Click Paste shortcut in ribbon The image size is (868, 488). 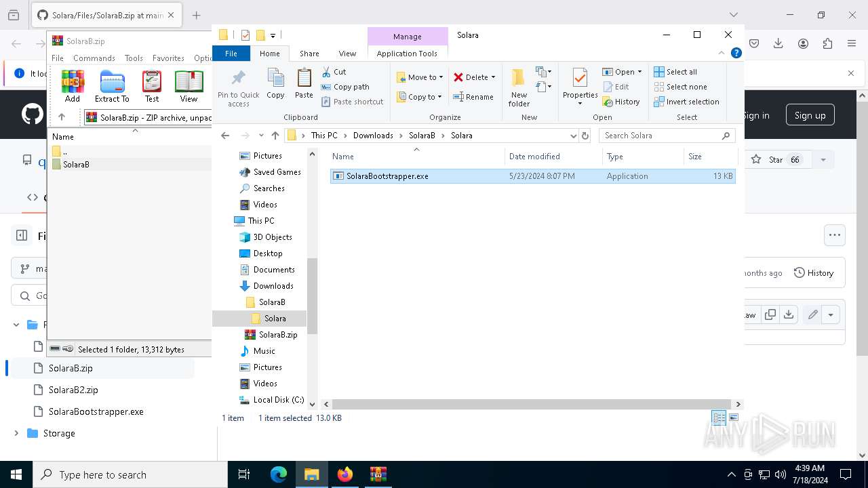coord(352,102)
